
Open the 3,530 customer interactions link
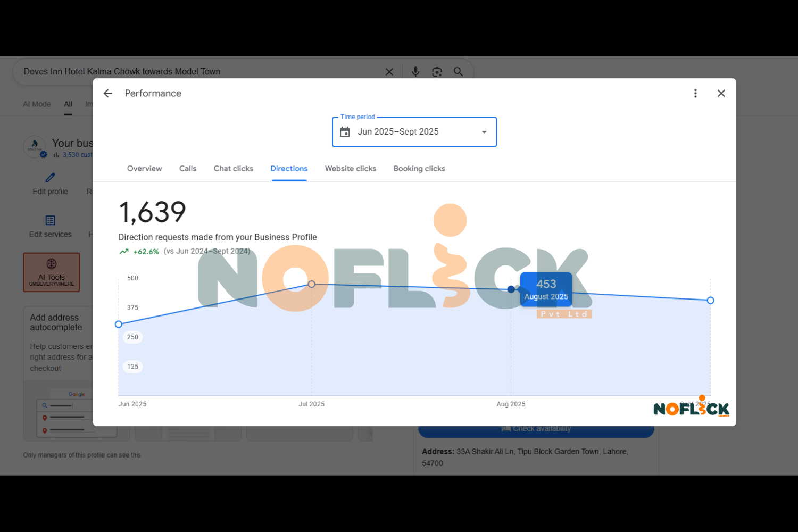click(x=77, y=155)
